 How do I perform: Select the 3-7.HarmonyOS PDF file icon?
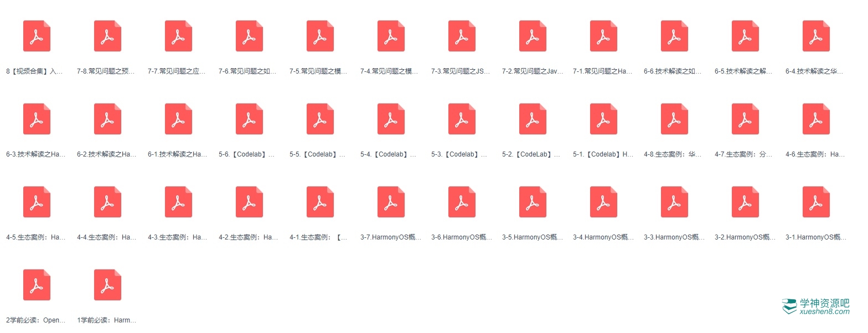pos(391,202)
